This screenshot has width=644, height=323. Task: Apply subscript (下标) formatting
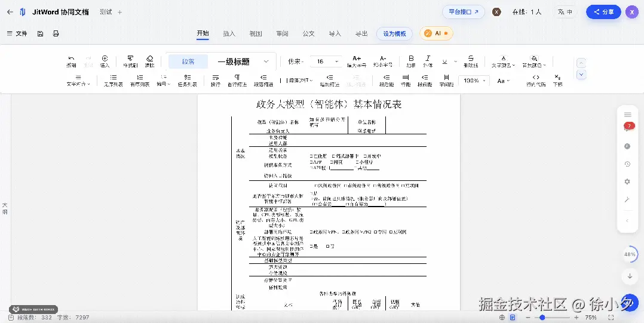point(557,81)
